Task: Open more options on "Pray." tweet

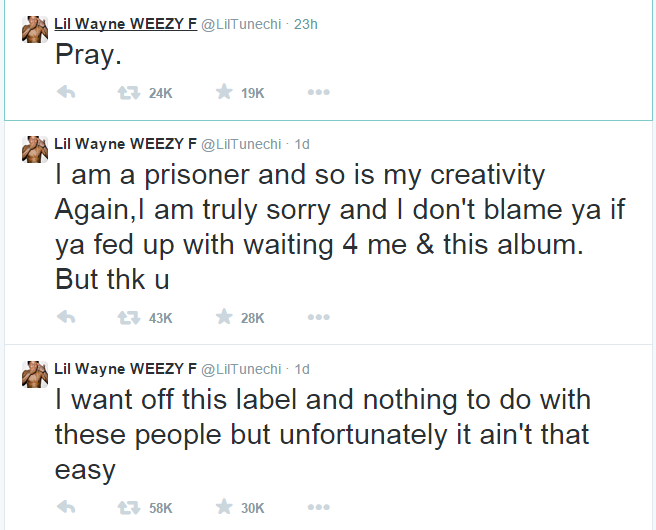Action: tap(318, 93)
